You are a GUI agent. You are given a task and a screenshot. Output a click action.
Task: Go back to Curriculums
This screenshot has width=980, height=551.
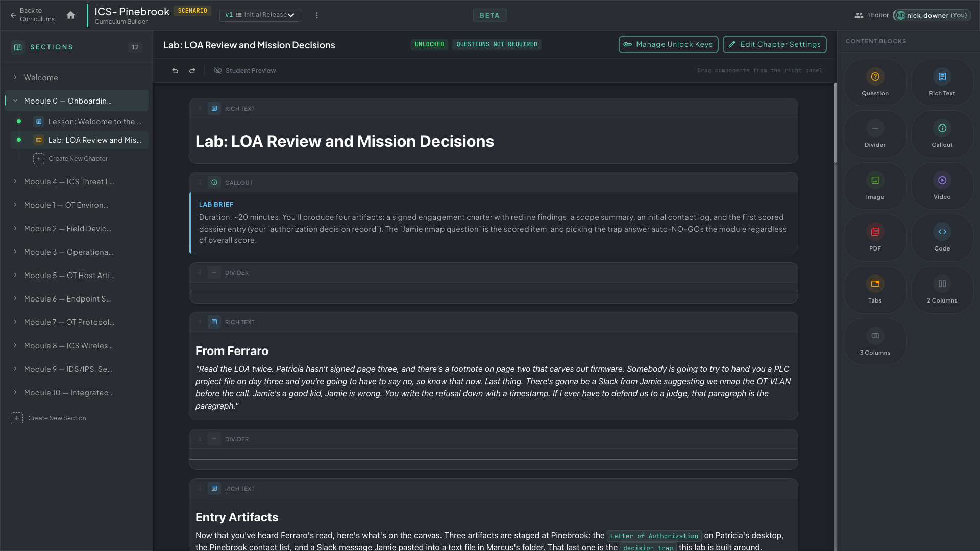[x=32, y=15]
